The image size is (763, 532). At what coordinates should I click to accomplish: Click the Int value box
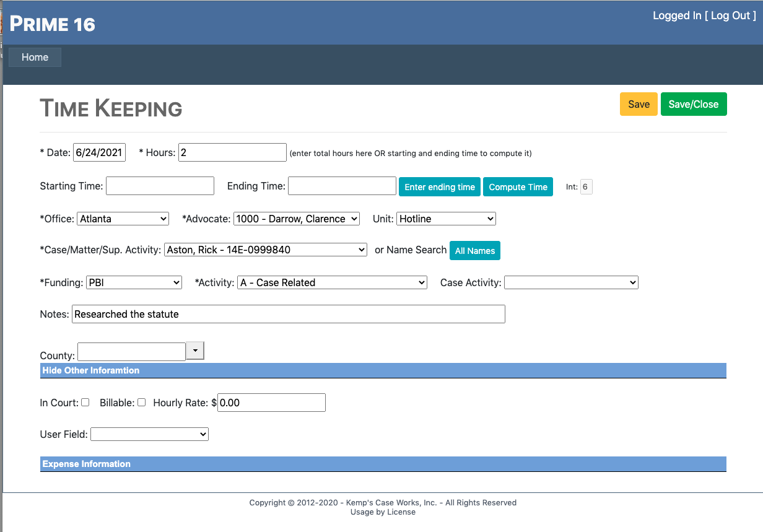585,187
